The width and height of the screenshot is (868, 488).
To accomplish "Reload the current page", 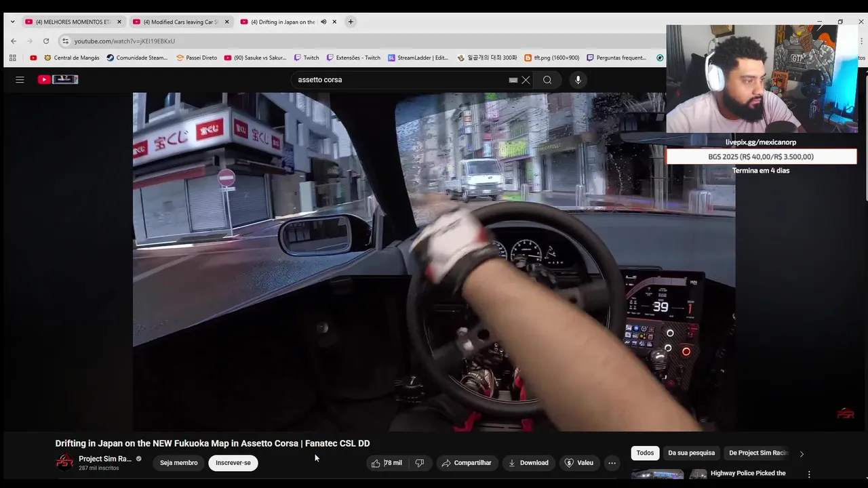I will point(46,41).
